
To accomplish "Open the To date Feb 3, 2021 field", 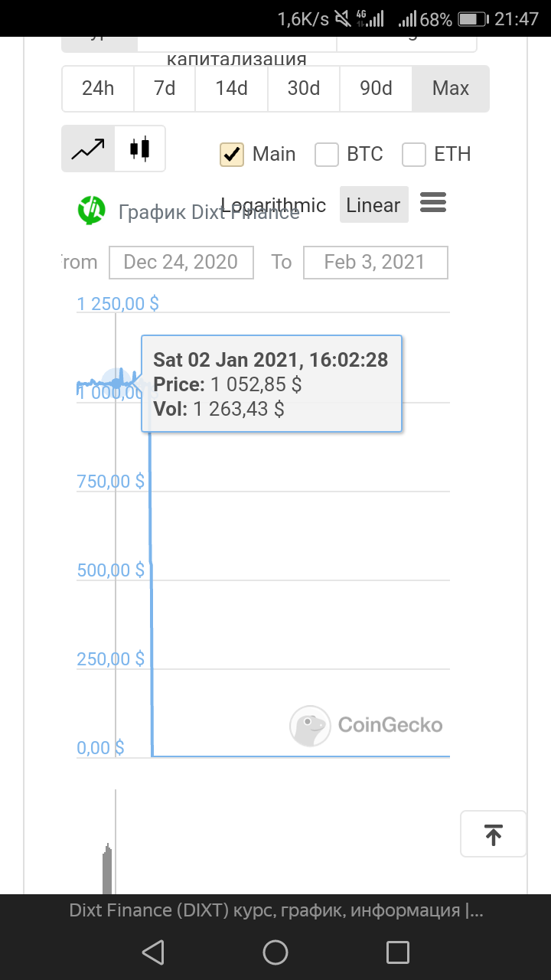I will click(x=376, y=263).
